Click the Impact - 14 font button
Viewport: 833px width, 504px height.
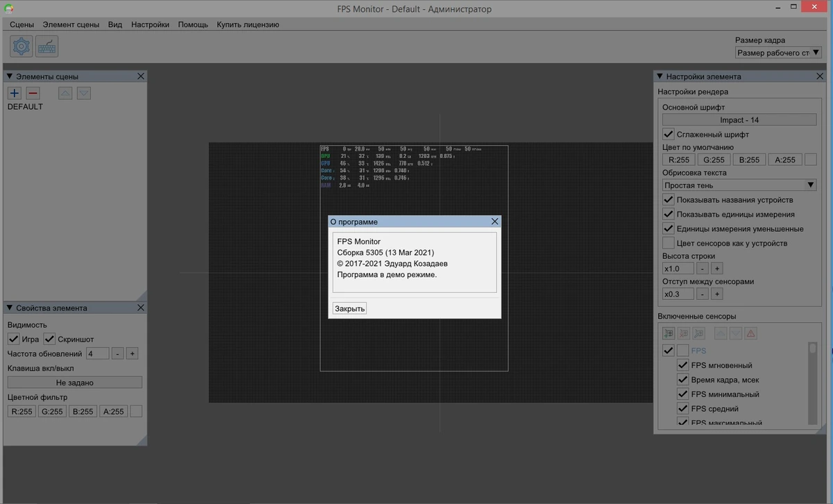pos(739,120)
